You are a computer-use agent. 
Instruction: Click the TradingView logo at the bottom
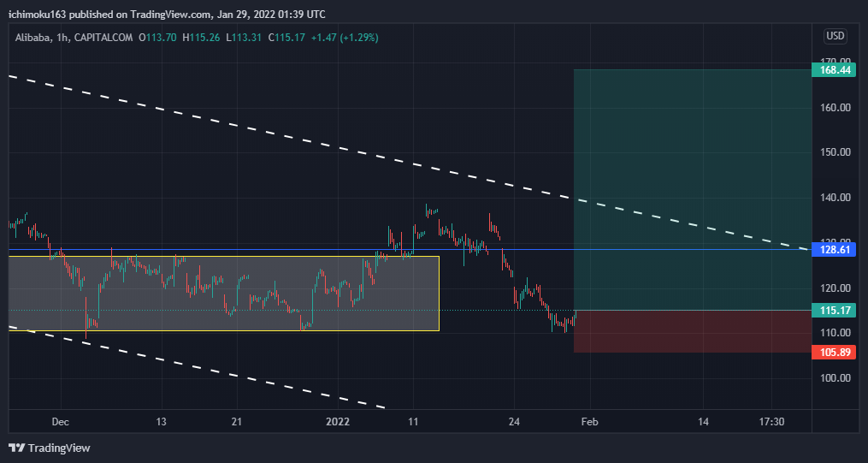pos(50,448)
